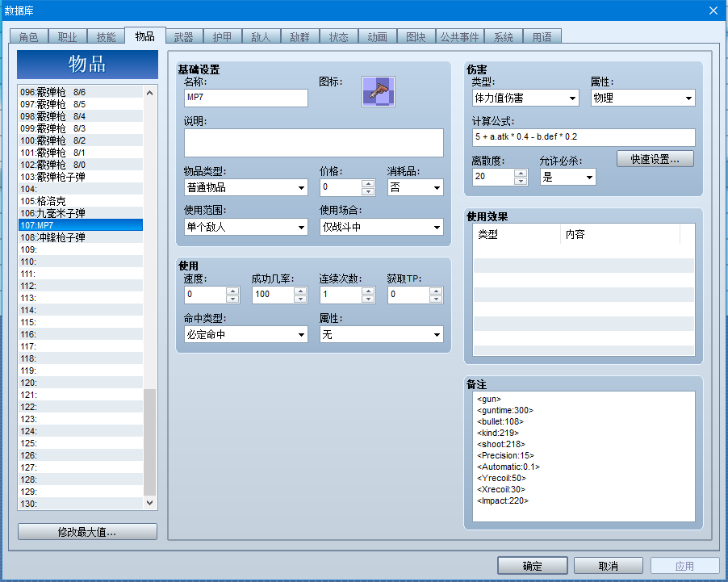Decrease the 成功几率 value with down arrow
728x582 pixels.
(300, 299)
